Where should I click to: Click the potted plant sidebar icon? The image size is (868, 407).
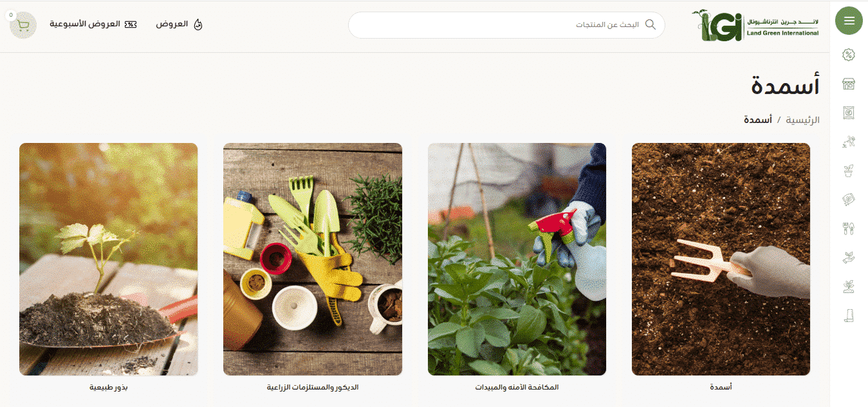[x=849, y=171]
